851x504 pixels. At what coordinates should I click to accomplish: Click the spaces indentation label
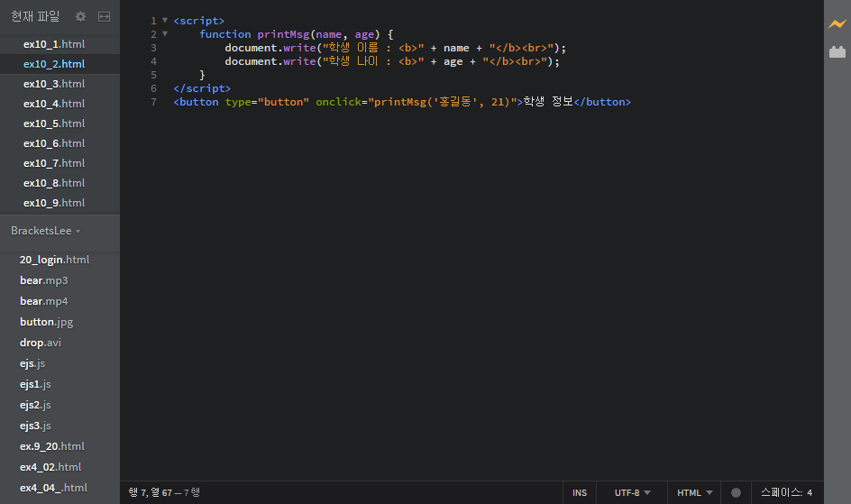click(x=782, y=492)
